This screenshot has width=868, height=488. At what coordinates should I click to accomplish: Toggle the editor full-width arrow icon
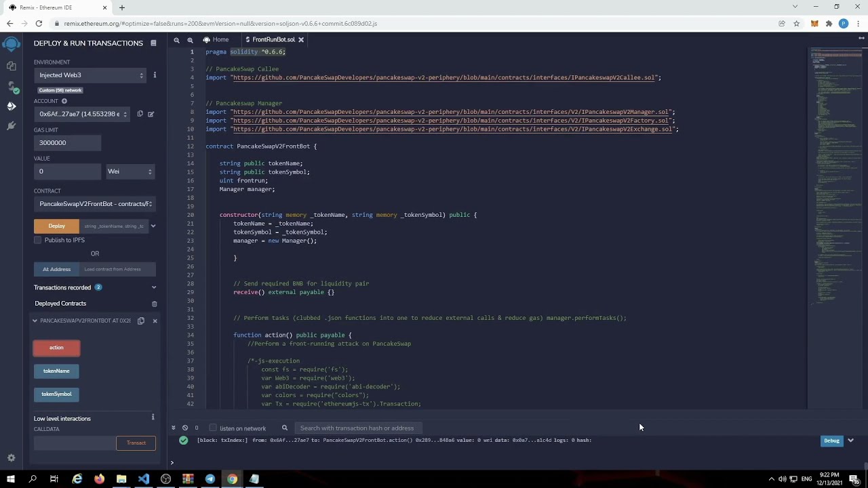click(x=861, y=38)
